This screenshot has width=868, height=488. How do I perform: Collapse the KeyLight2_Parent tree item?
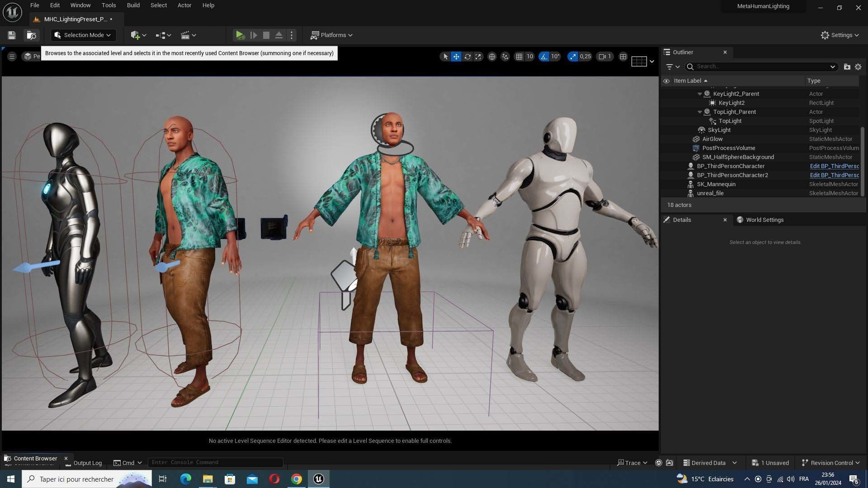[700, 94]
